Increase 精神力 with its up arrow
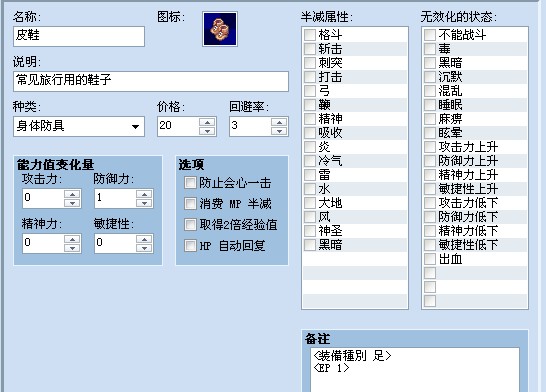546x392 pixels. (x=72, y=239)
